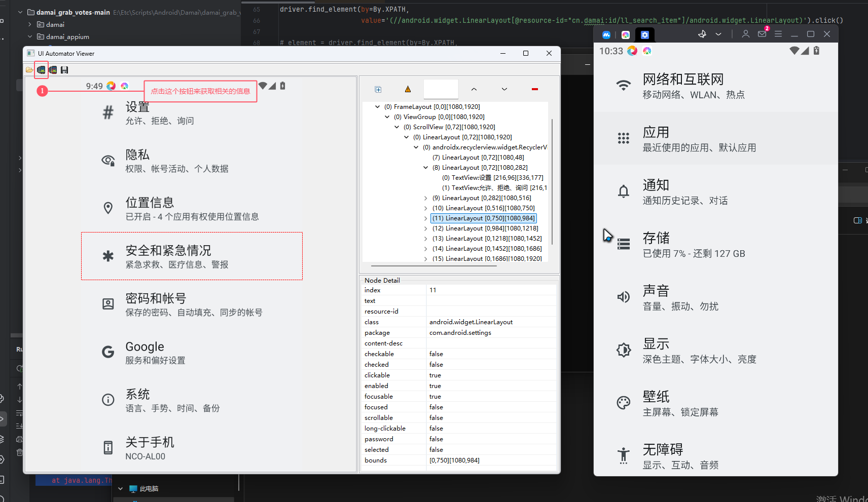The height and width of the screenshot is (502, 868).
Task: Click IDE run panel down arrow
Action: tap(19, 400)
